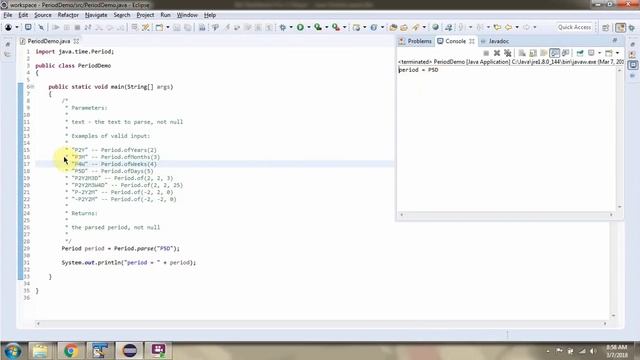Open the Help menu
This screenshot has width=640, height=360.
click(x=210, y=15)
